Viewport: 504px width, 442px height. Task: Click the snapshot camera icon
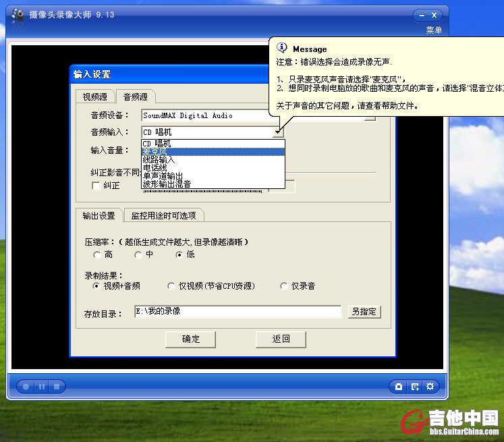point(399,387)
